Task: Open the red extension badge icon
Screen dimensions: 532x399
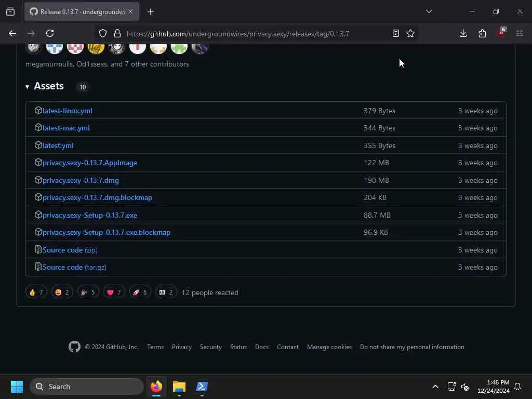Action: tap(501, 33)
